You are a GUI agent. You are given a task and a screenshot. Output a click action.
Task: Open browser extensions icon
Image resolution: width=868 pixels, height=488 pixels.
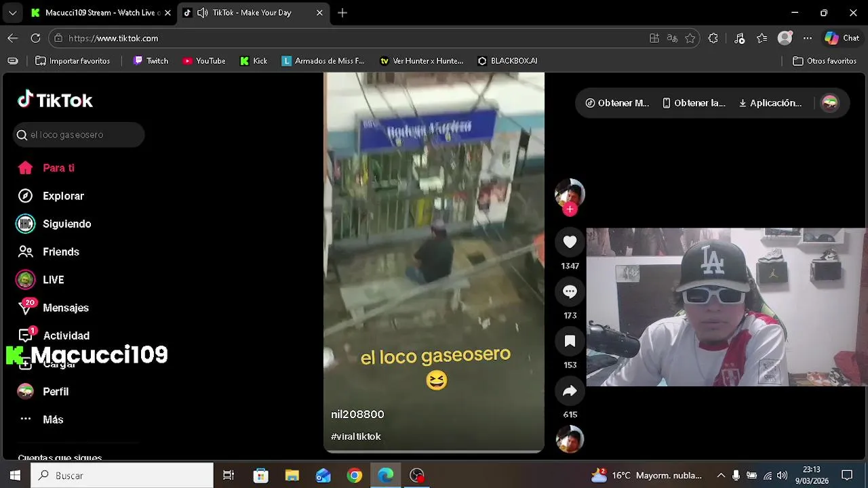click(713, 38)
